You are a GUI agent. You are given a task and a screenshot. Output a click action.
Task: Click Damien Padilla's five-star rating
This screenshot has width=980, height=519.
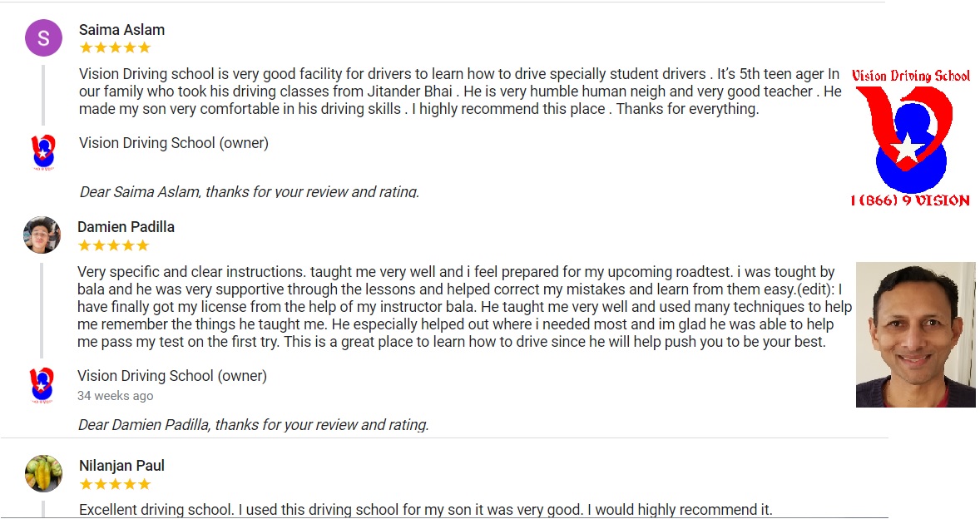tap(113, 245)
